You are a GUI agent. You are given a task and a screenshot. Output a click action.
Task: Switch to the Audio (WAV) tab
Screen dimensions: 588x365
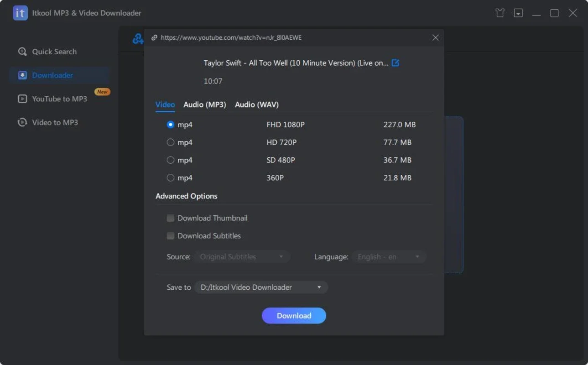pos(257,104)
